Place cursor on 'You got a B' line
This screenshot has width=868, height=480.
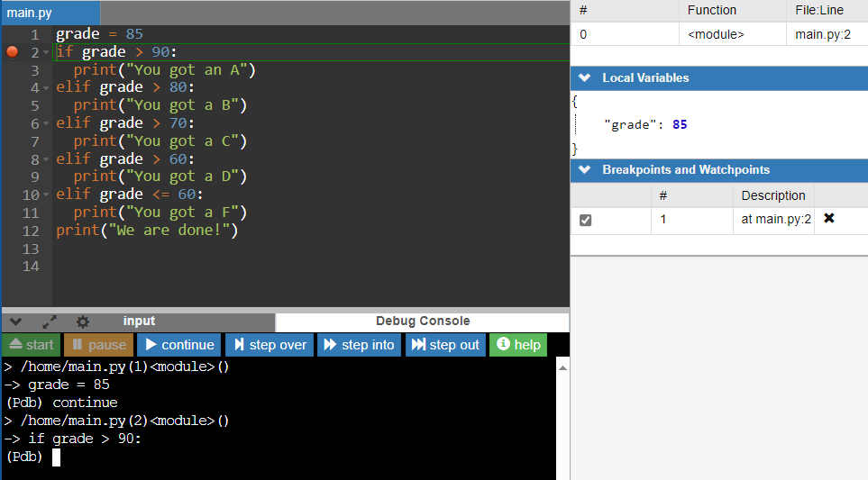pyautogui.click(x=160, y=105)
